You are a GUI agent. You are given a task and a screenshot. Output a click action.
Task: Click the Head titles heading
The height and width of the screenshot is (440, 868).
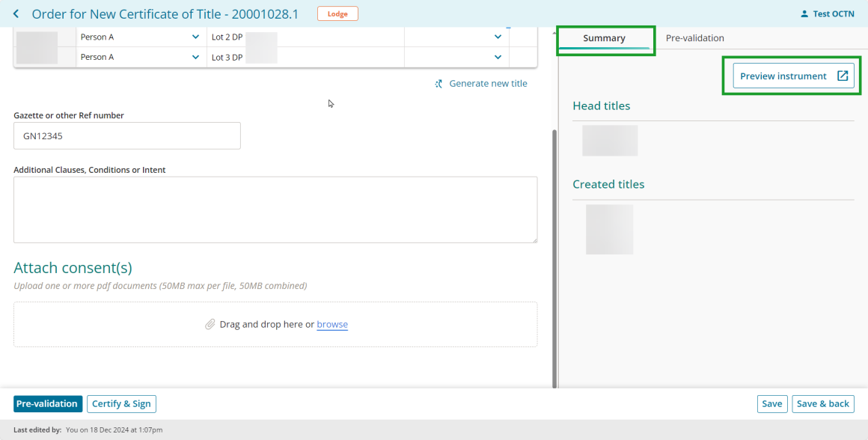601,106
